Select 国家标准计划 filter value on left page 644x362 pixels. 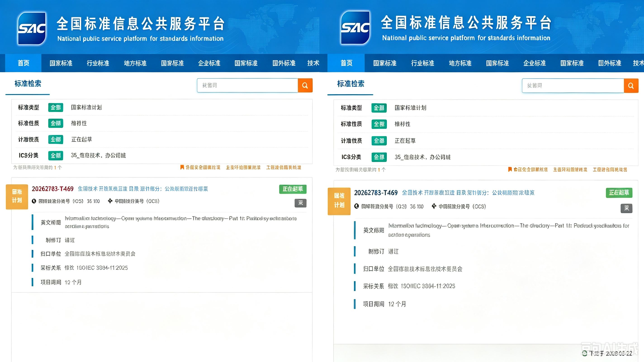[86, 107]
